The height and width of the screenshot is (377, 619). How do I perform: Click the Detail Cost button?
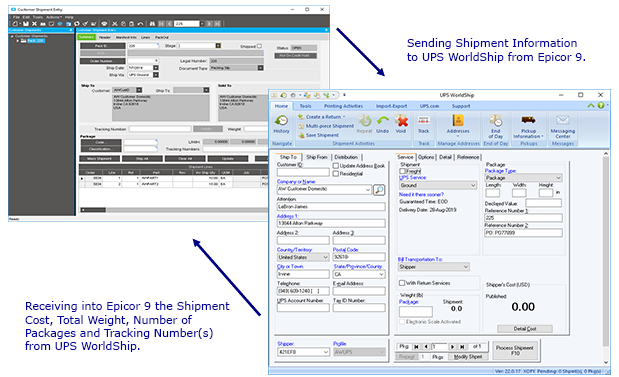[x=525, y=329]
